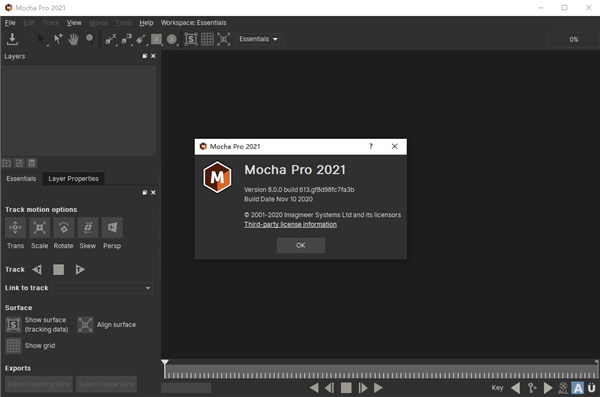The image size is (600, 397).
Task: Toggle Show surface (tracking data) button
Action: (13, 325)
